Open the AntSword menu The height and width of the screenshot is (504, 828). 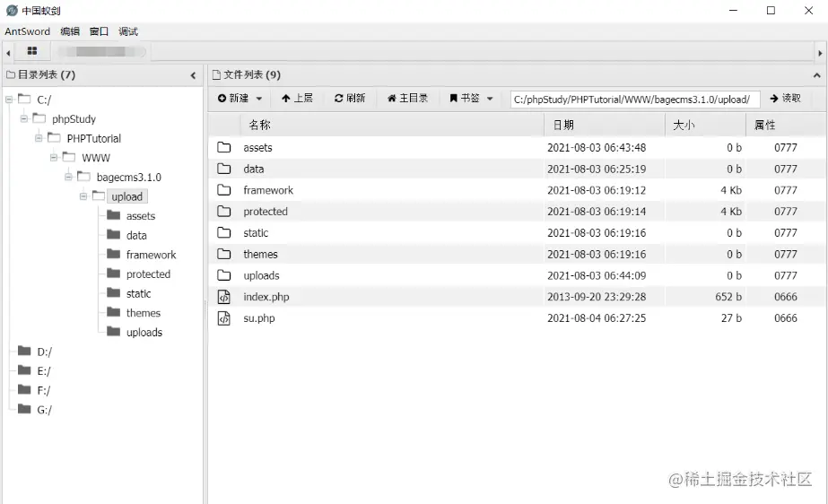[x=28, y=31]
